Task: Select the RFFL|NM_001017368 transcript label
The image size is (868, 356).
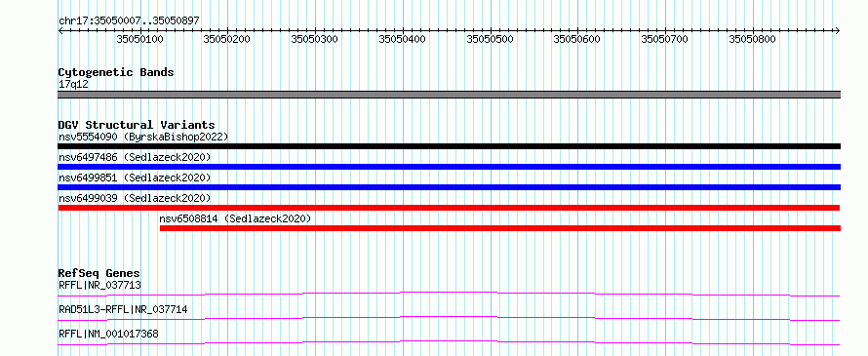Action: [108, 335]
